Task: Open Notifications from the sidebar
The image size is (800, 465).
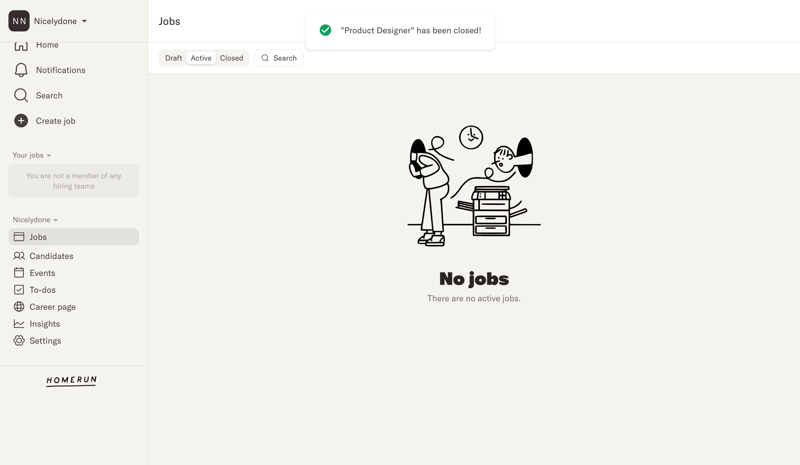Action: (61, 70)
